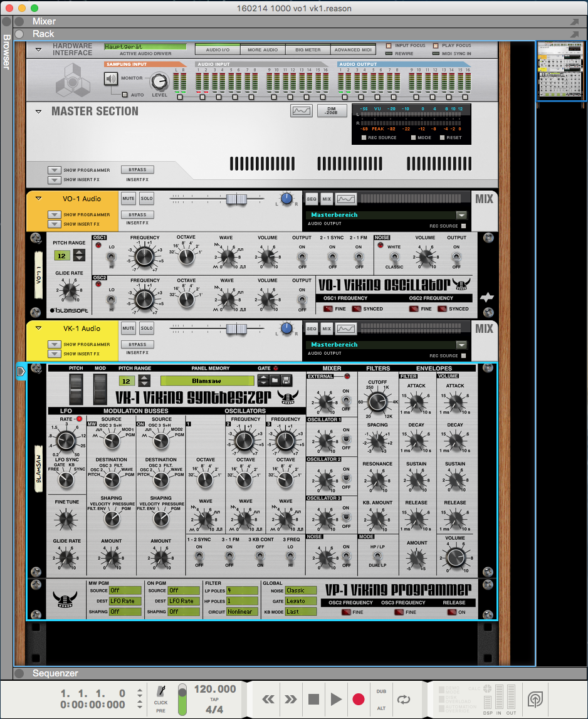Image resolution: width=588 pixels, height=719 pixels.
Task: Click the Stop button in transport
Action: (313, 700)
